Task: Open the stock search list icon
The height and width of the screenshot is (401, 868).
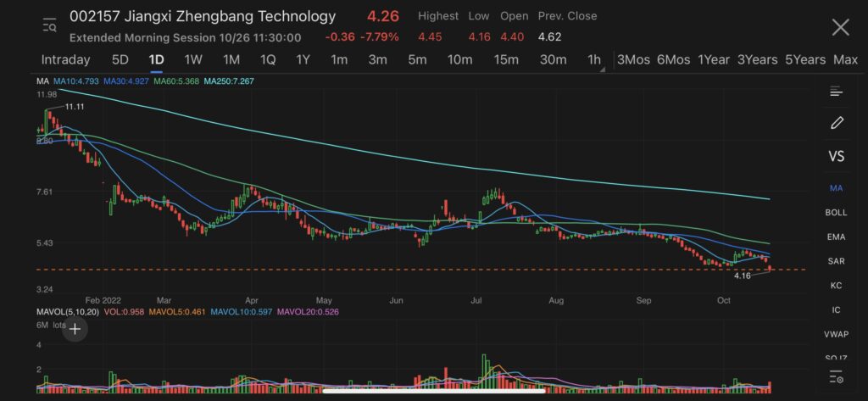Action: tap(49, 25)
